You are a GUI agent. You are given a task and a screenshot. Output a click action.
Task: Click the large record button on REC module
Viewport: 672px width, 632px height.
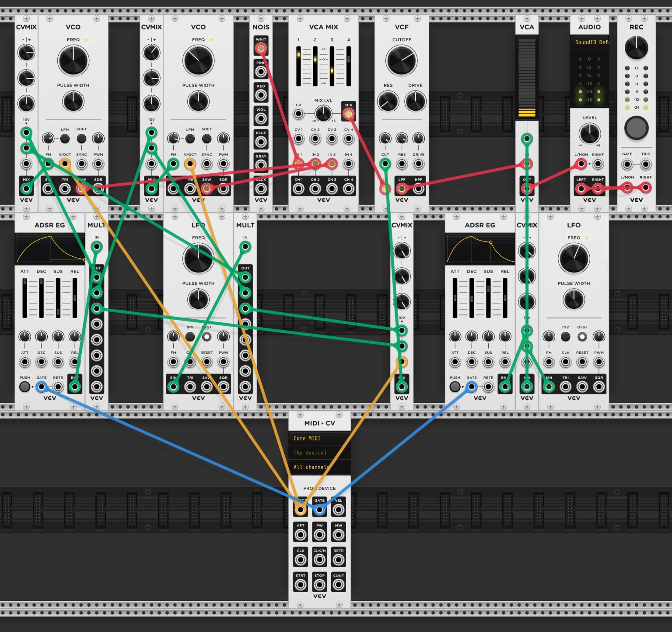pos(636,128)
